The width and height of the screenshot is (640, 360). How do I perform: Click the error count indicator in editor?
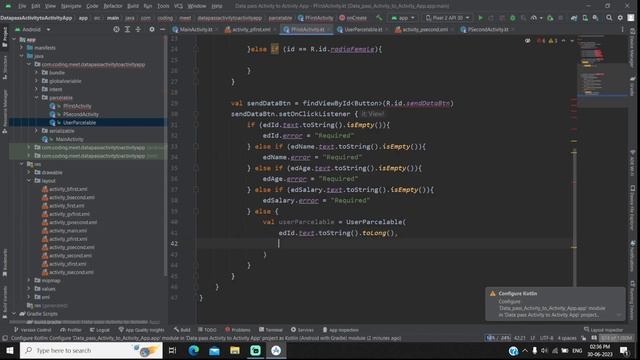tap(541, 41)
